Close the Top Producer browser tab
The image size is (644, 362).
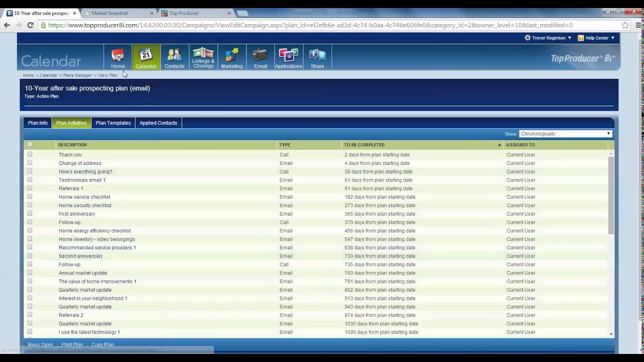pos(229,13)
